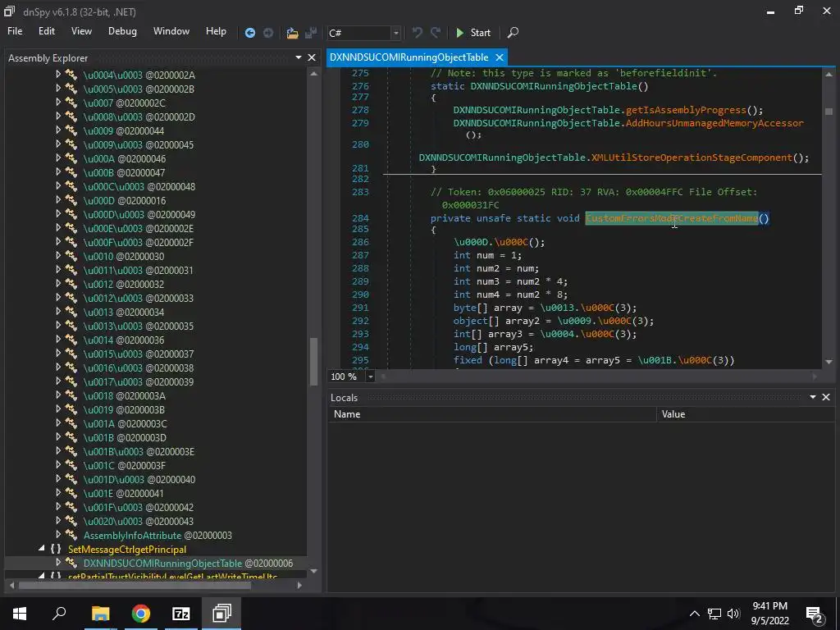
Task: Click the Undo toolbar icon
Action: [418, 33]
